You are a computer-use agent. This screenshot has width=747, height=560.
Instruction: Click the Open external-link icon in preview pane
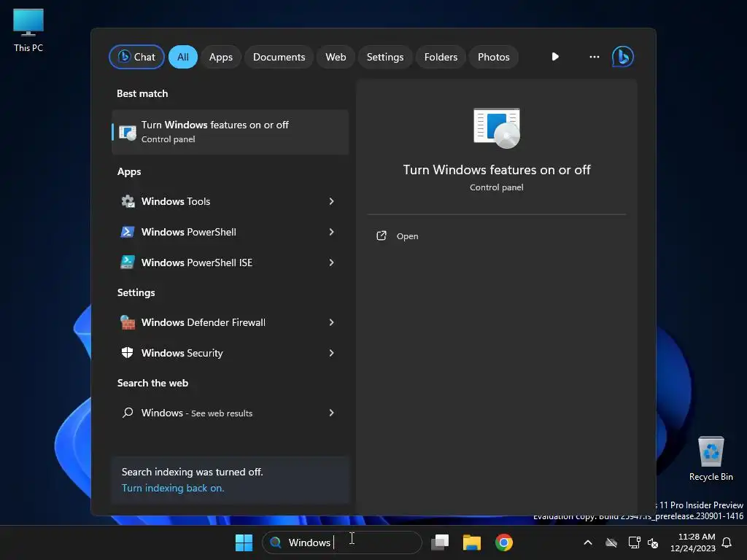[382, 236]
